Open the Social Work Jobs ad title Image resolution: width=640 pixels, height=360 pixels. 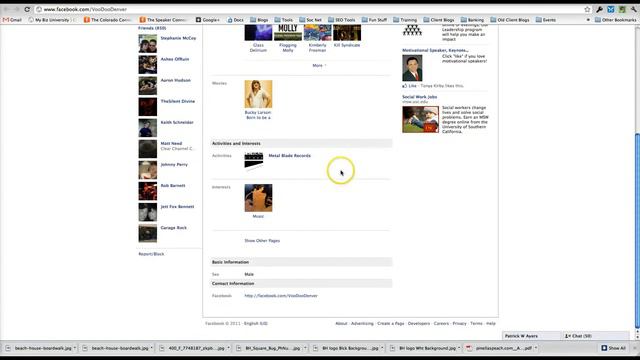point(419,97)
